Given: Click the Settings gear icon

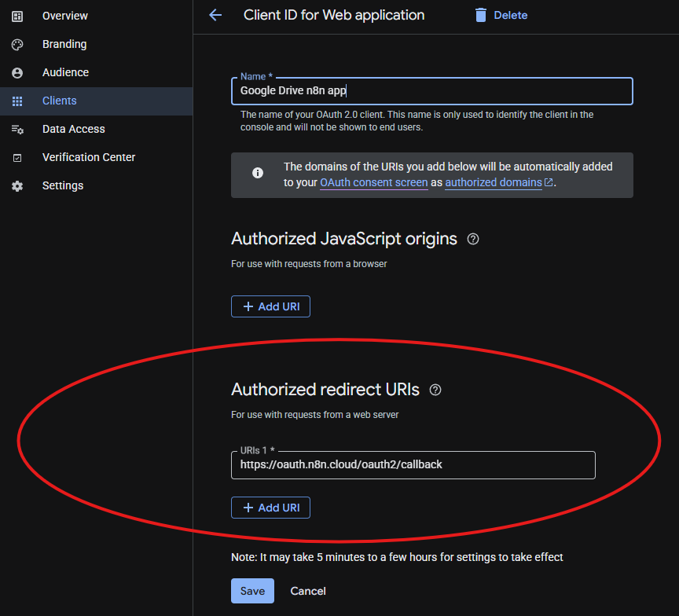Looking at the screenshot, I should tap(17, 186).
